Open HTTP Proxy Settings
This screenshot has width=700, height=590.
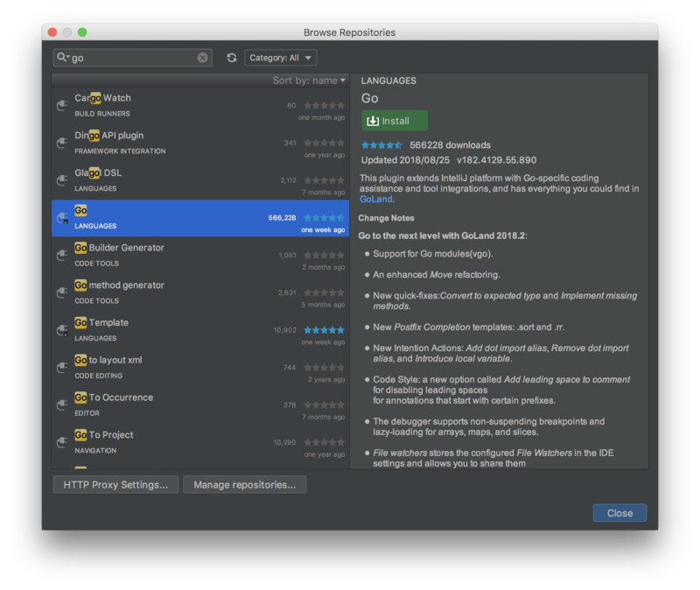click(115, 485)
